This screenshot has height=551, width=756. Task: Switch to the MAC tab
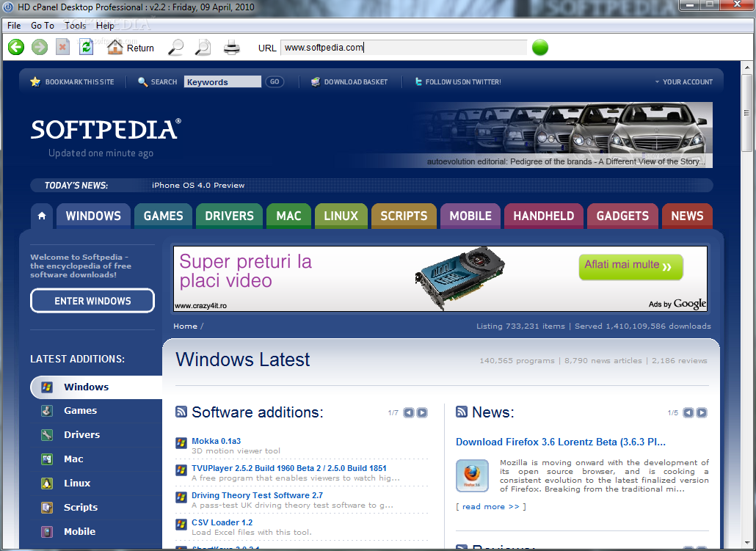coord(288,216)
